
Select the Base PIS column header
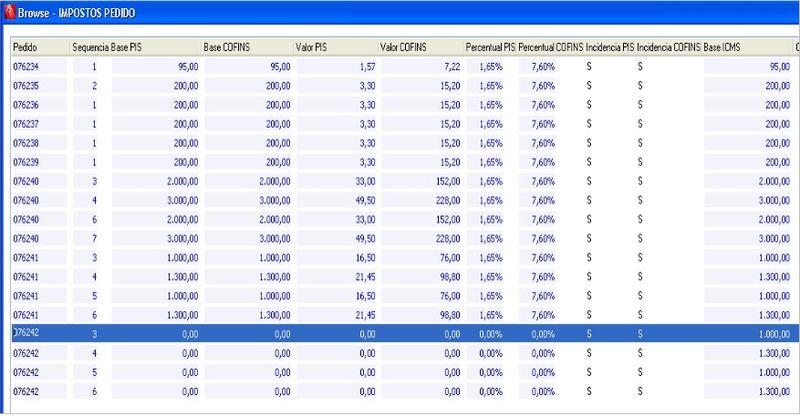128,47
